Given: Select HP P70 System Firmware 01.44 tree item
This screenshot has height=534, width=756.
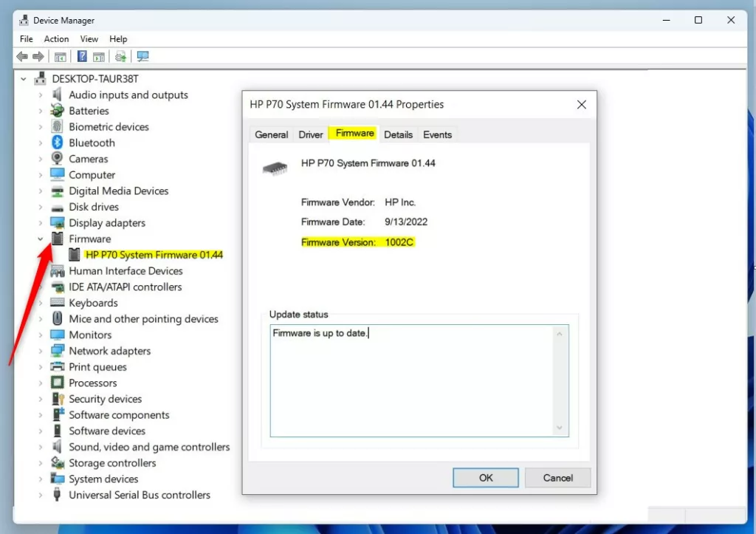Looking at the screenshot, I should [x=154, y=255].
